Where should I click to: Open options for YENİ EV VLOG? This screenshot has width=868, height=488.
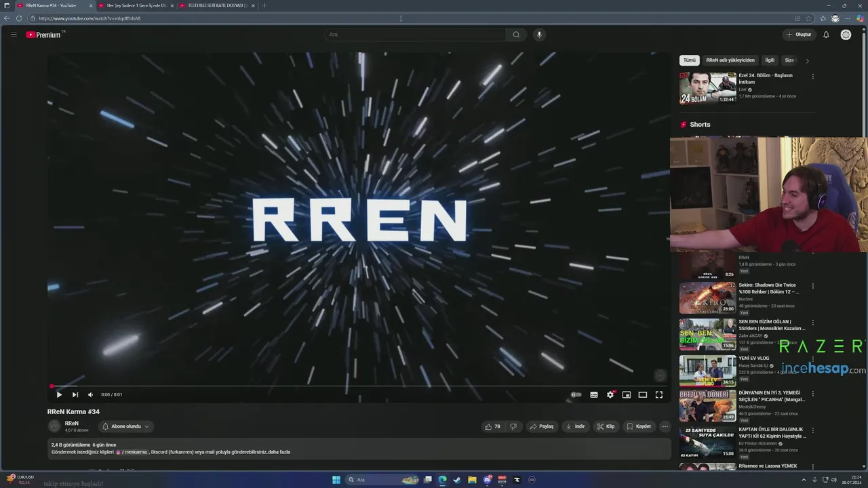812,359
